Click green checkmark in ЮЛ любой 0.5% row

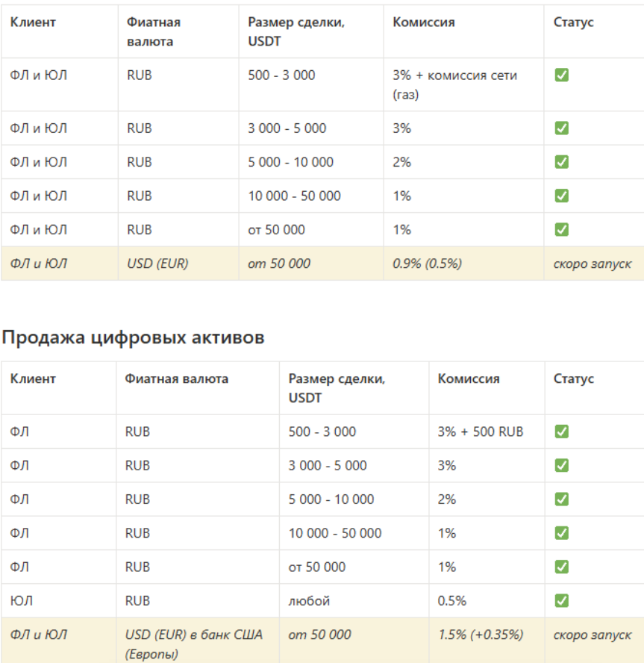click(x=562, y=600)
